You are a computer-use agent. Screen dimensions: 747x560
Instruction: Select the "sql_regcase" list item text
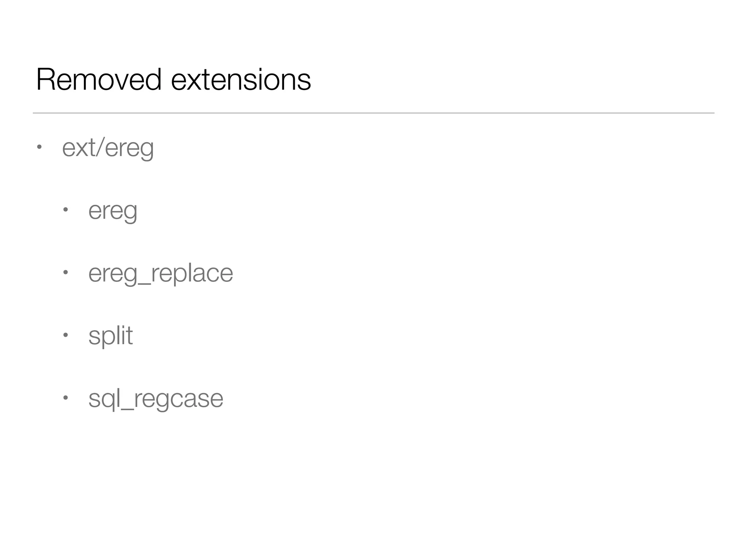tap(156, 398)
